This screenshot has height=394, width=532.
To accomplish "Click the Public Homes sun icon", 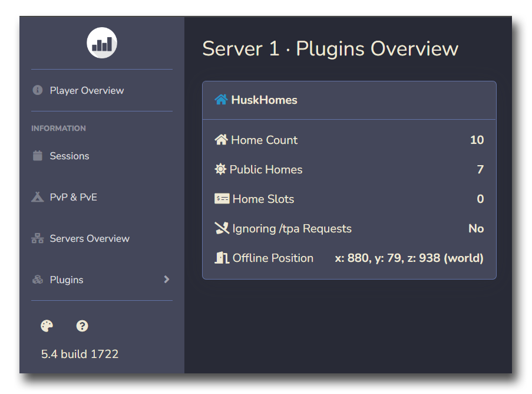I will [220, 169].
